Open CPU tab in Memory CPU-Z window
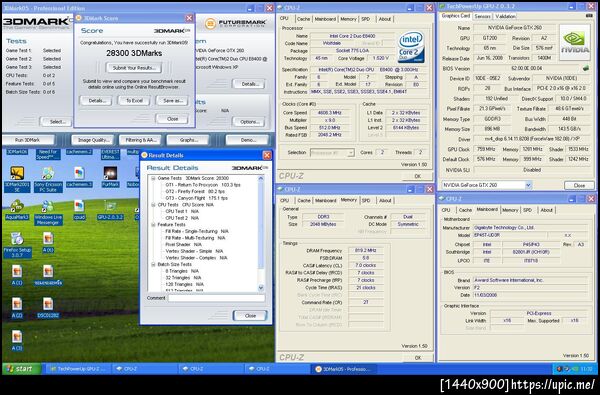Image resolution: width=600 pixels, height=395 pixels. tap(284, 200)
